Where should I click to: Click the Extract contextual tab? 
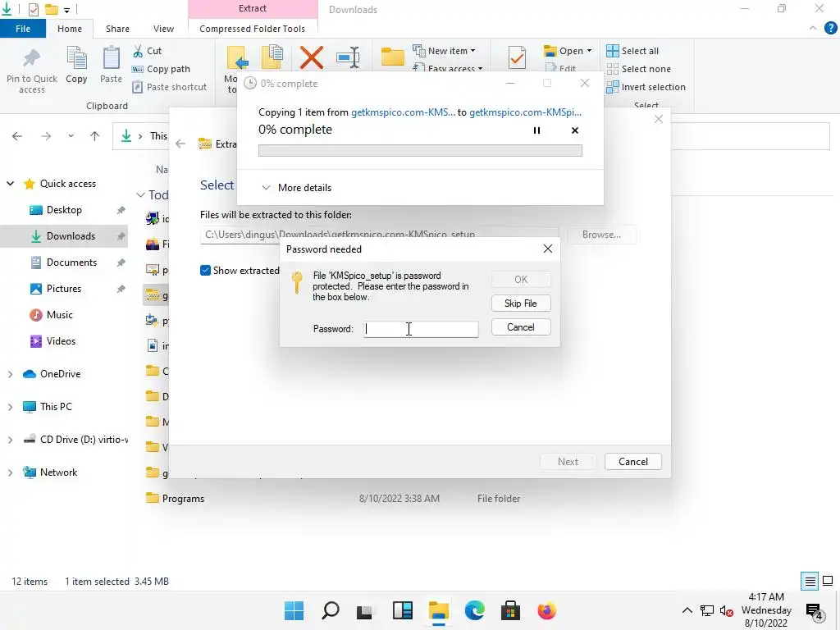(253, 8)
